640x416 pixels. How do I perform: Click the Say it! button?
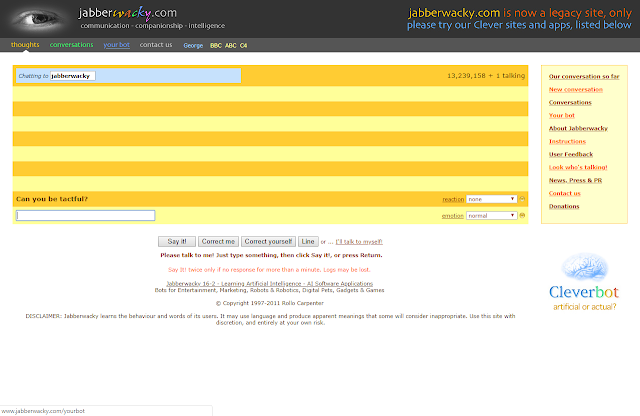point(177,241)
